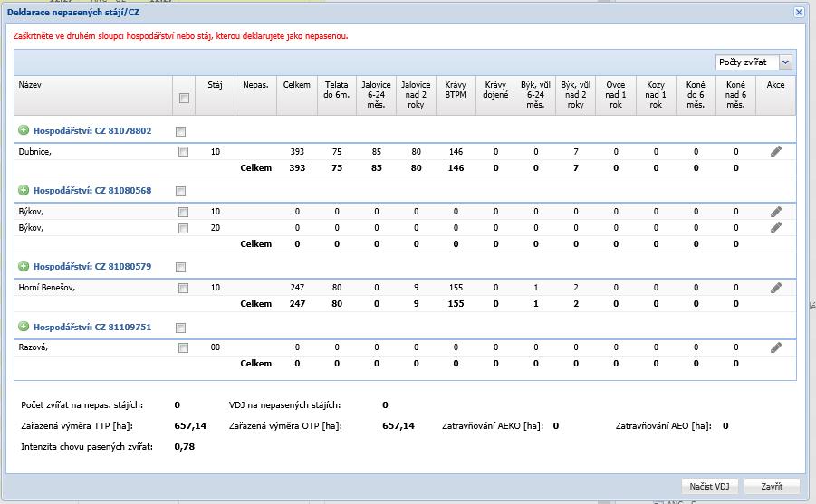Viewport: 816px width, 504px height.
Task: Expand Hospodářství CZ 81109751 green plus icon
Action: click(24, 327)
